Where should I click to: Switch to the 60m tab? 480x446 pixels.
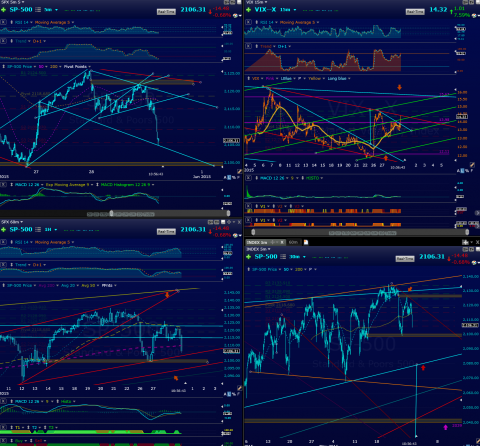pos(293,242)
